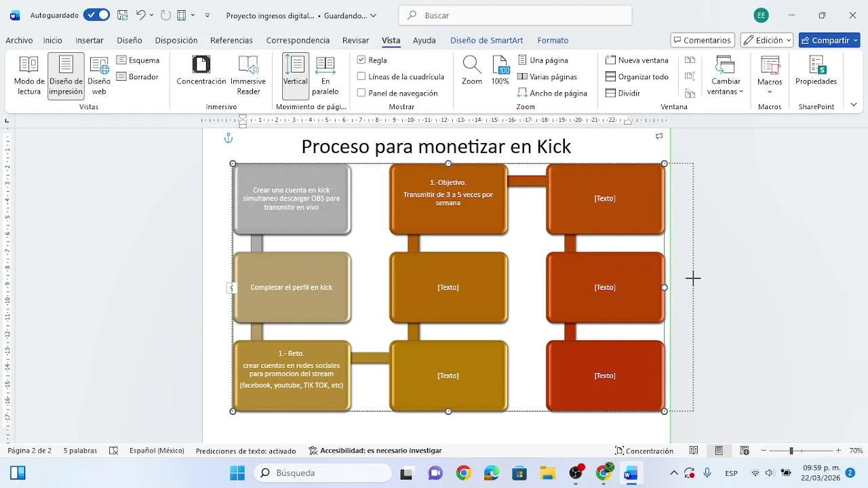Image resolution: width=868 pixels, height=488 pixels.
Task: Toggle Autoguardado switch
Action: point(96,15)
